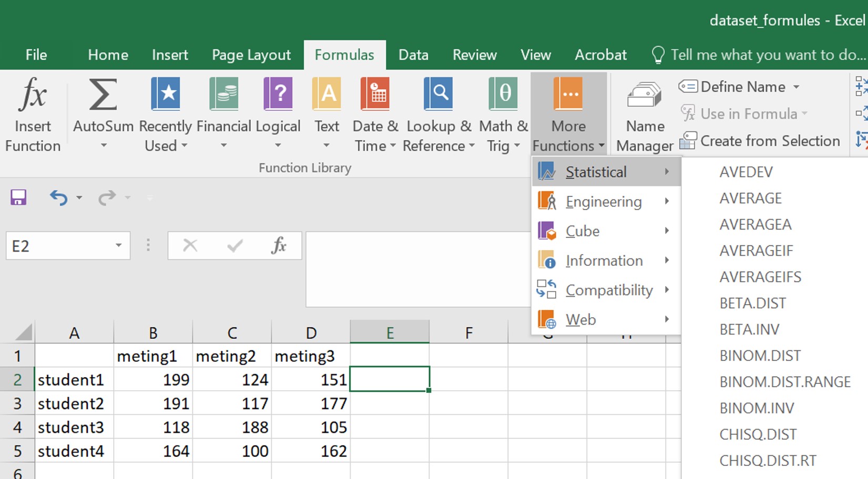Image resolution: width=868 pixels, height=479 pixels.
Task: Choose AVERAGE from the Statistical list
Action: (750, 198)
